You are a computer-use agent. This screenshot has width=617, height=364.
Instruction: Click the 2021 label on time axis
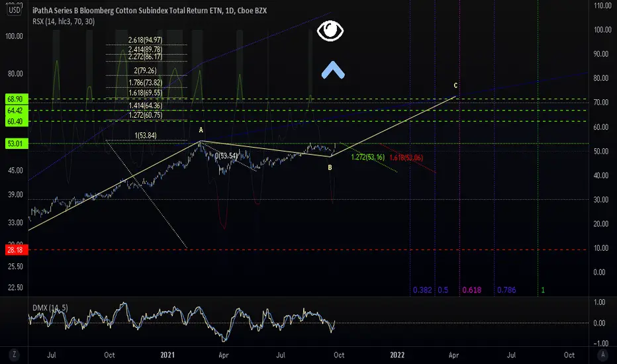click(x=167, y=355)
